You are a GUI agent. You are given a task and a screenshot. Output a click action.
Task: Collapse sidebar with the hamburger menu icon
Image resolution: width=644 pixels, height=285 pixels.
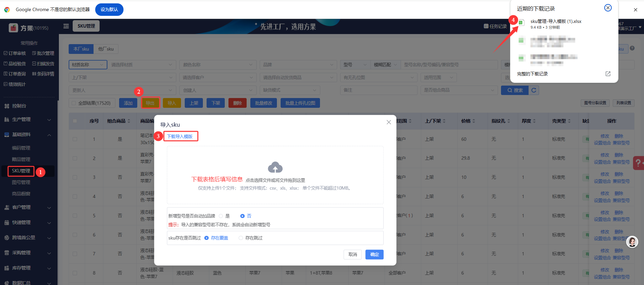coord(66,26)
